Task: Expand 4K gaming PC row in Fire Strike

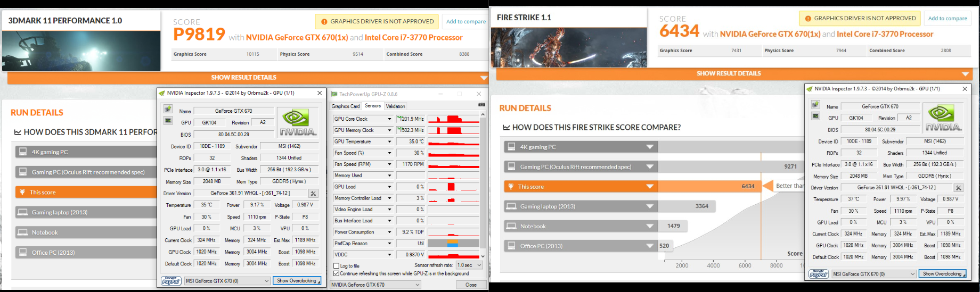Action: [x=650, y=147]
